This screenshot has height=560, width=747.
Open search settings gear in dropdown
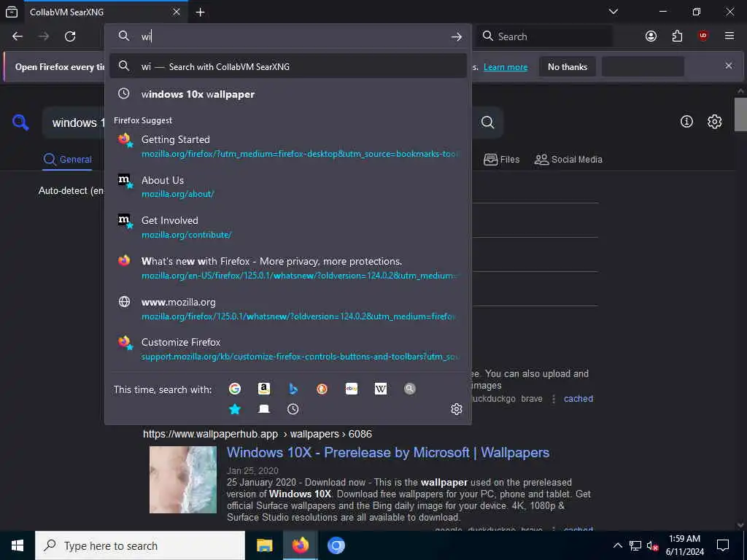[457, 409]
